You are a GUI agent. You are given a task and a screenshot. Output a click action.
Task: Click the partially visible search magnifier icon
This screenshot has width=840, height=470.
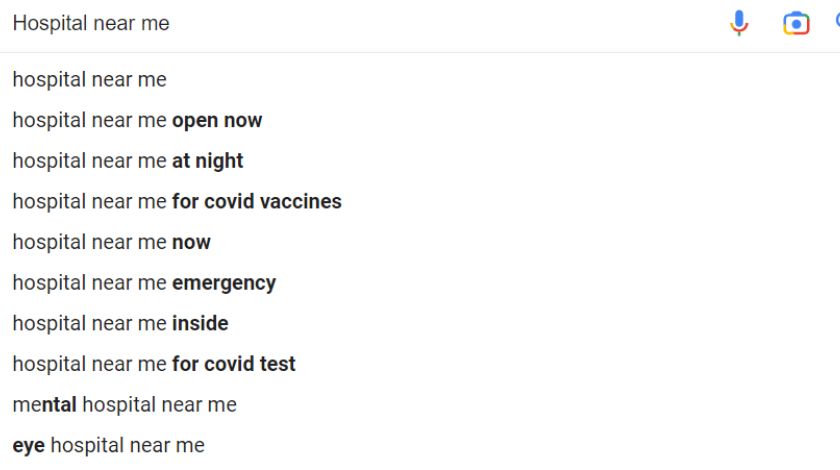[x=837, y=21]
